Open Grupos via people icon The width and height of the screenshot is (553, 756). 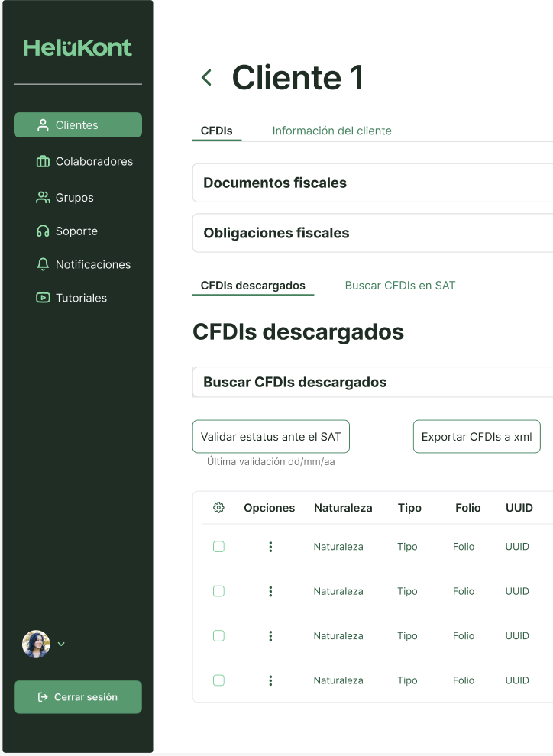click(x=43, y=198)
